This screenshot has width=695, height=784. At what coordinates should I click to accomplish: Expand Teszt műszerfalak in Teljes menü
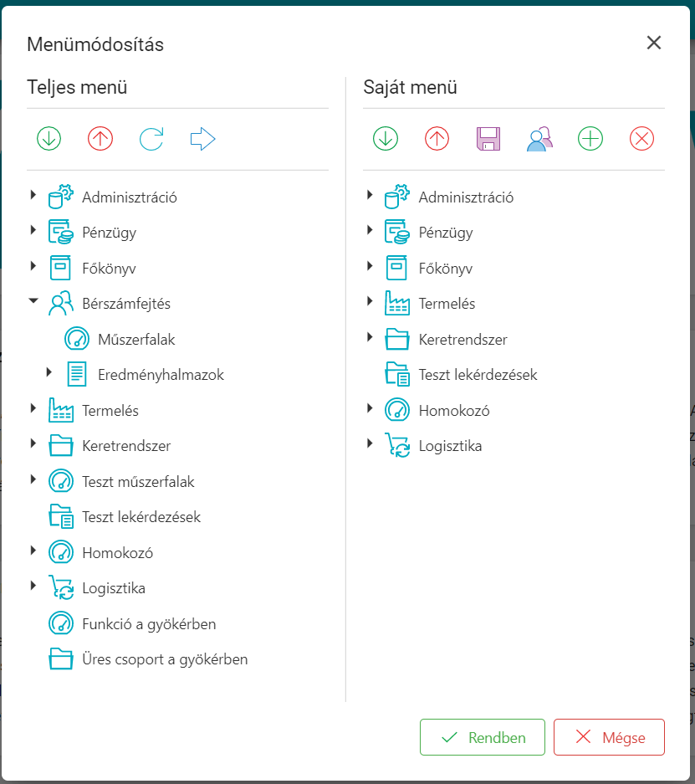coord(33,479)
